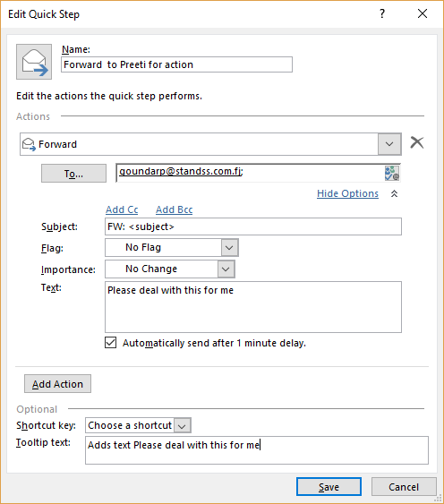
Task: Open the Importance dropdown showing No Change
Action: pos(226,269)
